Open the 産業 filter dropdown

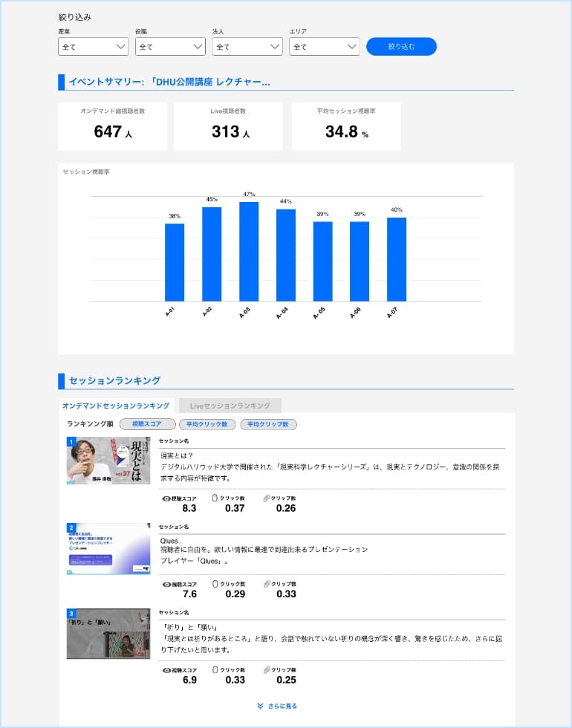(93, 47)
